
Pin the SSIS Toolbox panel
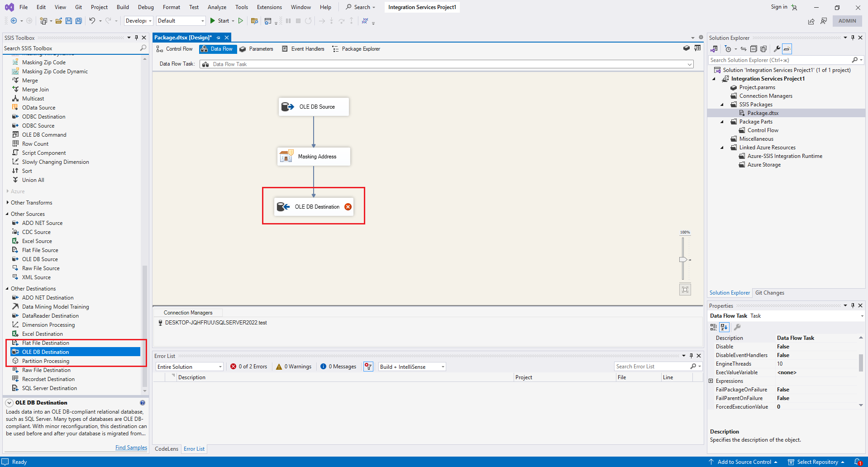[x=136, y=38]
